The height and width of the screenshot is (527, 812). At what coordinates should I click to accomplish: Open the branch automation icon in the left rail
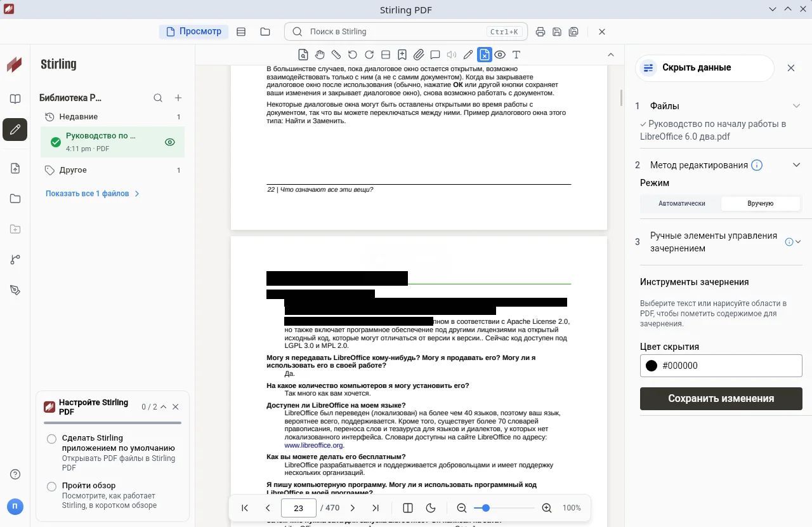15,260
